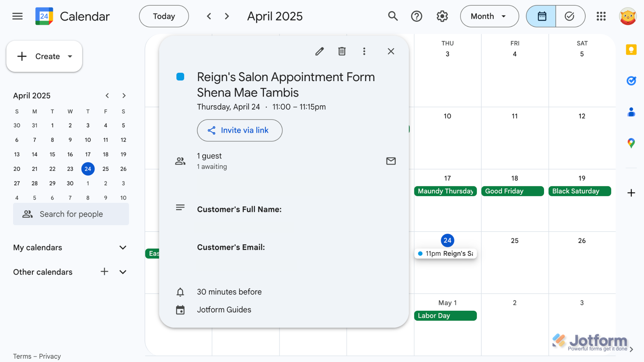The height and width of the screenshot is (362, 644).
Task: Open more event options menu
Action: [x=364, y=51]
